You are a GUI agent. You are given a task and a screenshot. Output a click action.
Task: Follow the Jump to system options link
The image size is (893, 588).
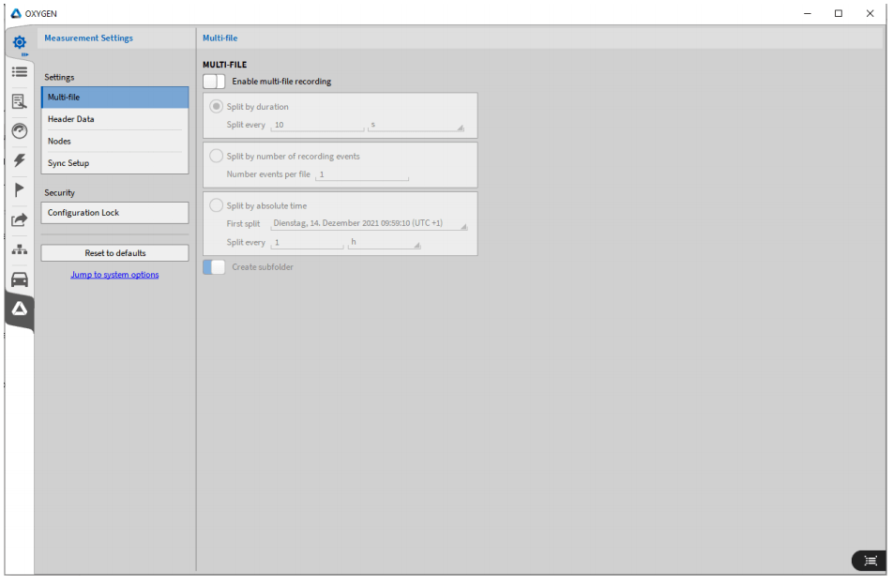114,275
